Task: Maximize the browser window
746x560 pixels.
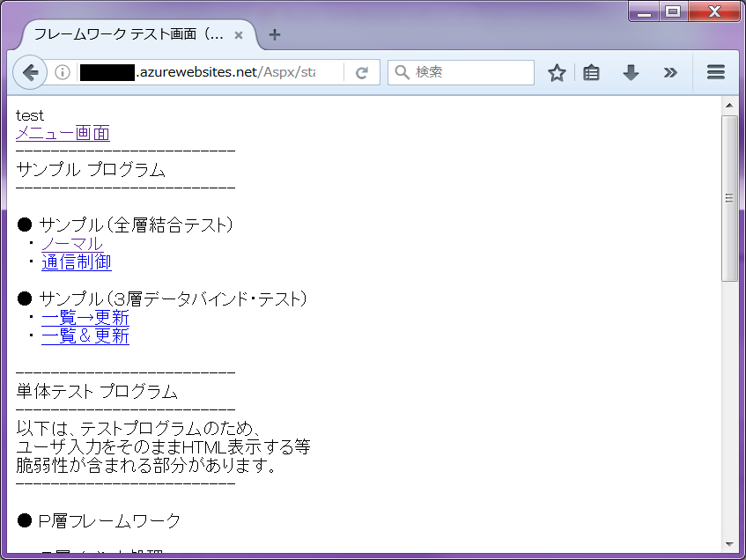Action: tap(673, 12)
